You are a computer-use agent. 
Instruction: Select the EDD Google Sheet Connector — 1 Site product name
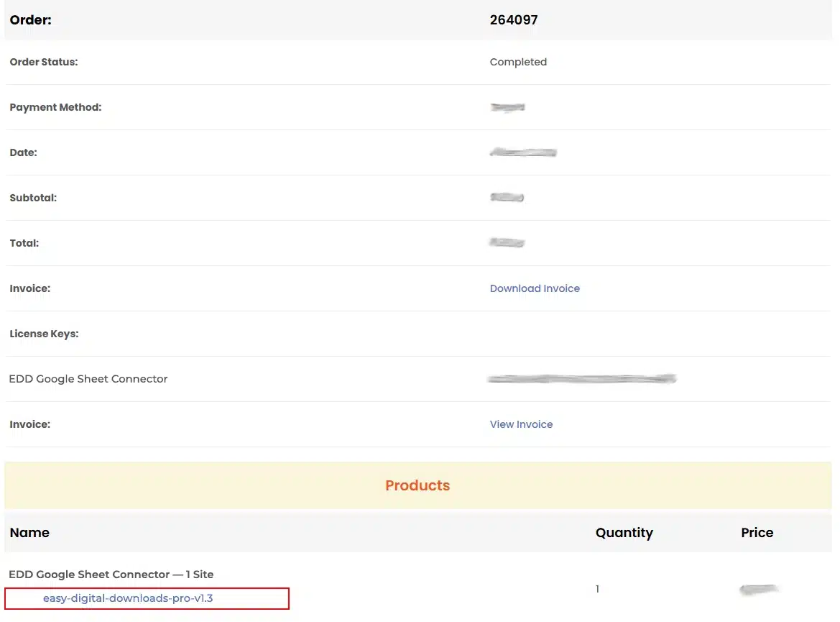click(x=111, y=575)
